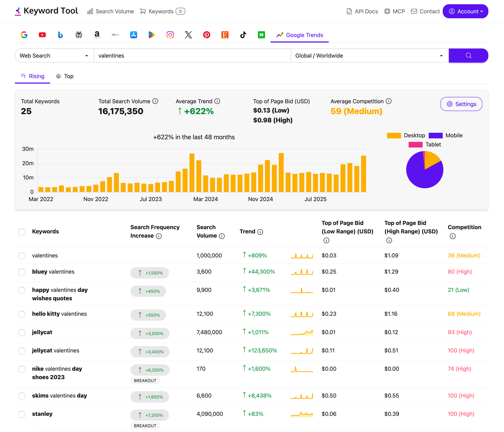The height and width of the screenshot is (432, 504).
Task: Click the '+6,200%' increase badge
Action: pos(150,370)
